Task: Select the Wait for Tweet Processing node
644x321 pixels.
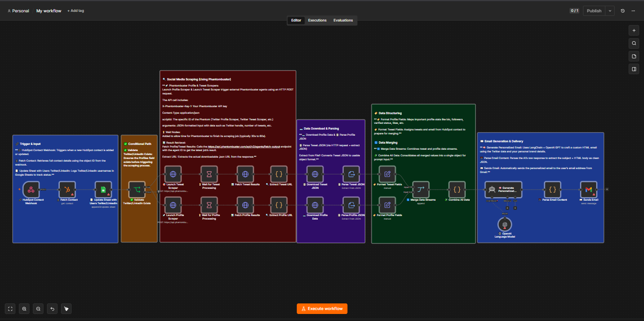Action: click(x=209, y=174)
